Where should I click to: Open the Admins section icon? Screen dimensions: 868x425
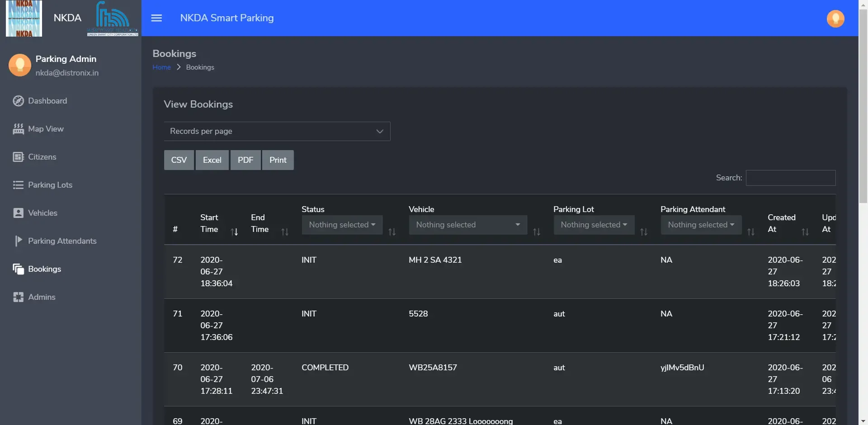tap(17, 297)
